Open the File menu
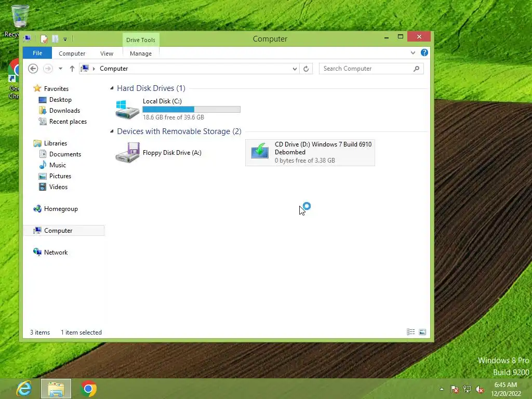The image size is (532, 399). tap(37, 53)
